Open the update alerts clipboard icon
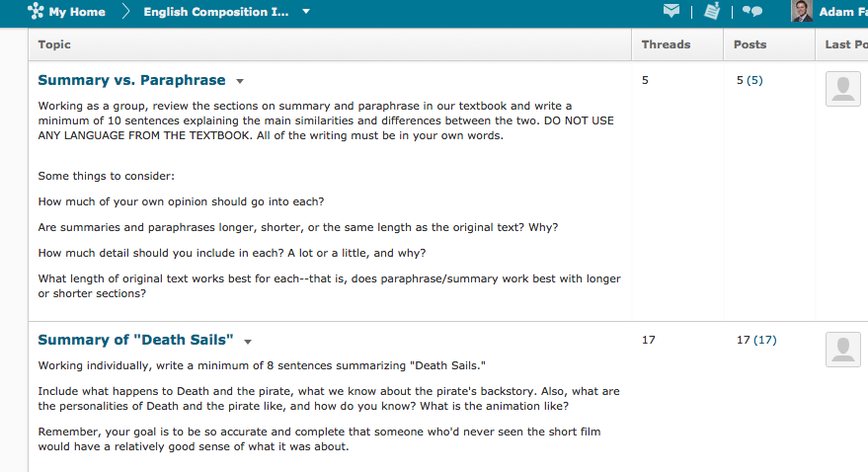This screenshot has width=868, height=472. [x=712, y=12]
